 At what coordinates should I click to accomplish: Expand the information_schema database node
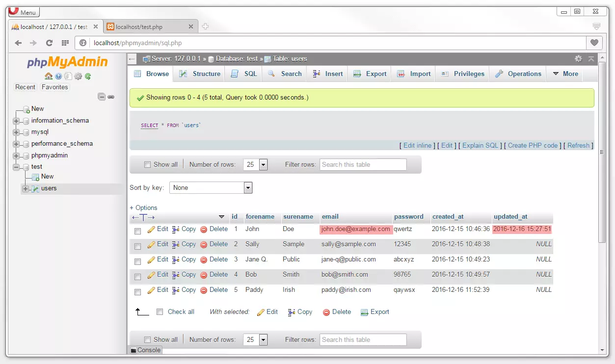pos(16,121)
